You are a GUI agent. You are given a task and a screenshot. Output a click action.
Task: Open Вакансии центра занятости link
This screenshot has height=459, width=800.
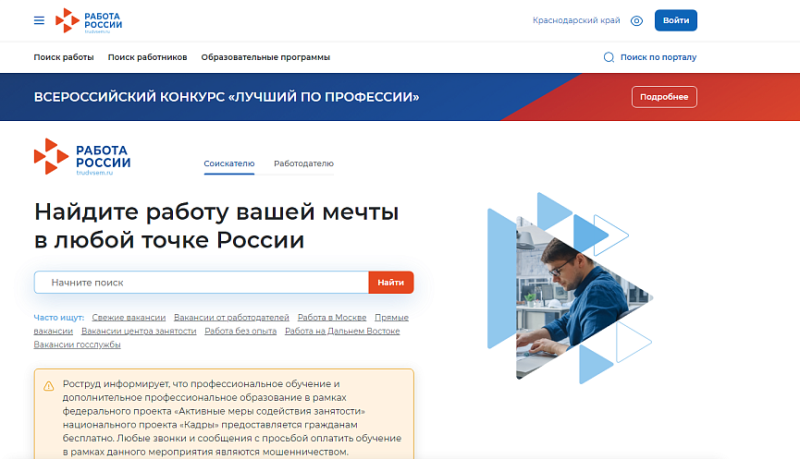click(x=139, y=332)
